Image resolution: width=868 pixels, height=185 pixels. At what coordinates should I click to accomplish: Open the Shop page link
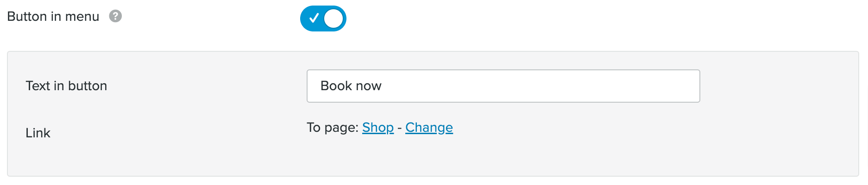coord(377,128)
